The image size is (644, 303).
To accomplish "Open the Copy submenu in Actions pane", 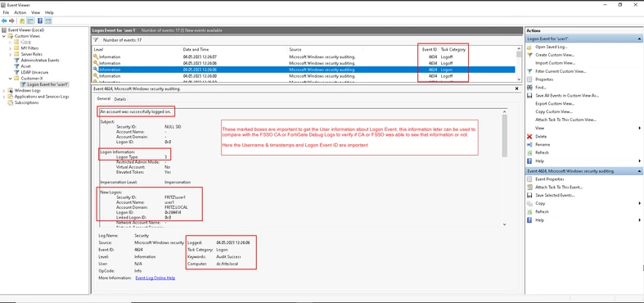I will (x=639, y=204).
